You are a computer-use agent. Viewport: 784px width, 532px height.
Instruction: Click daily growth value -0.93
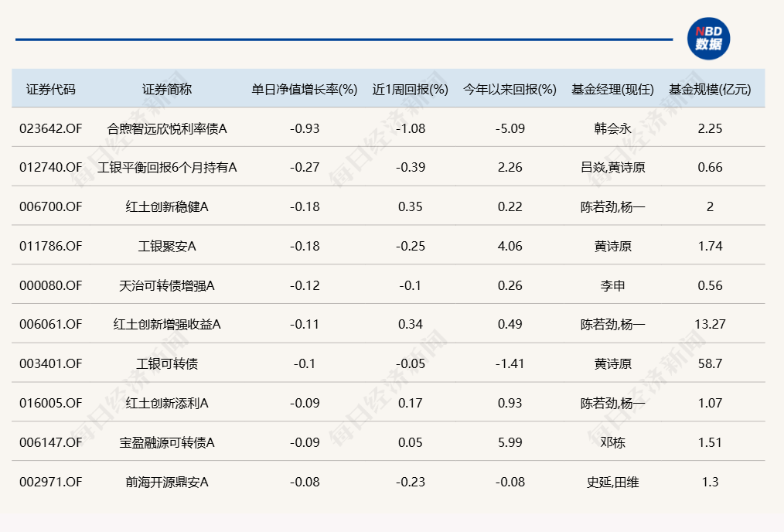point(305,128)
